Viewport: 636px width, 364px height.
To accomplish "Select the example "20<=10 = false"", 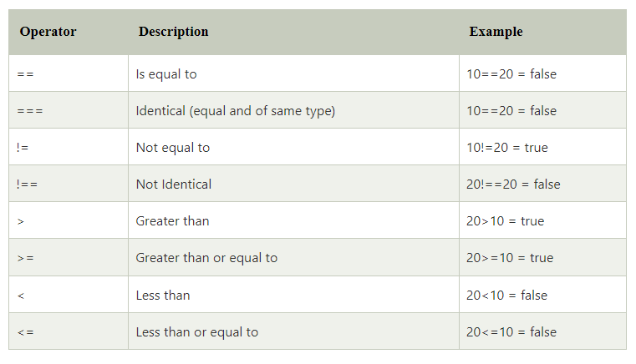I will 511,332.
